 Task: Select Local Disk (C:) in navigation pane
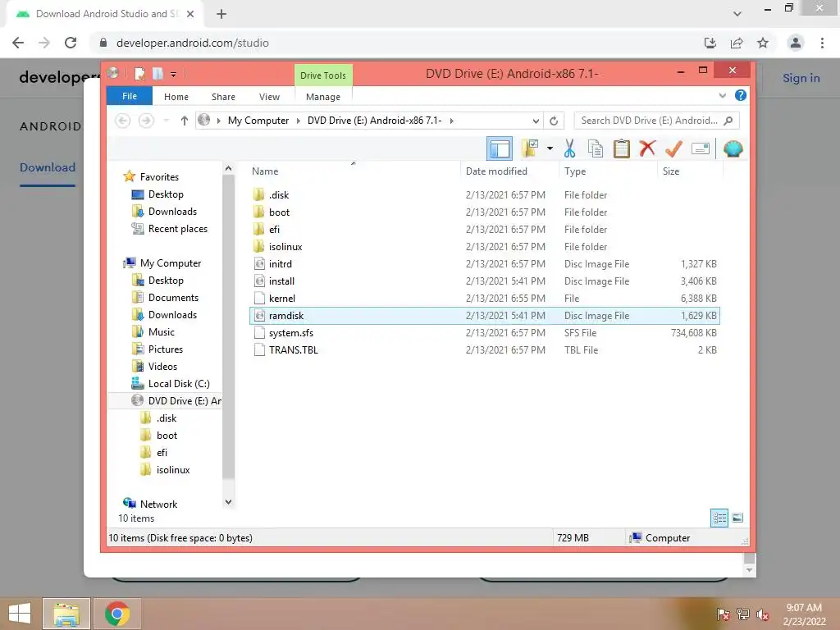[x=179, y=384]
